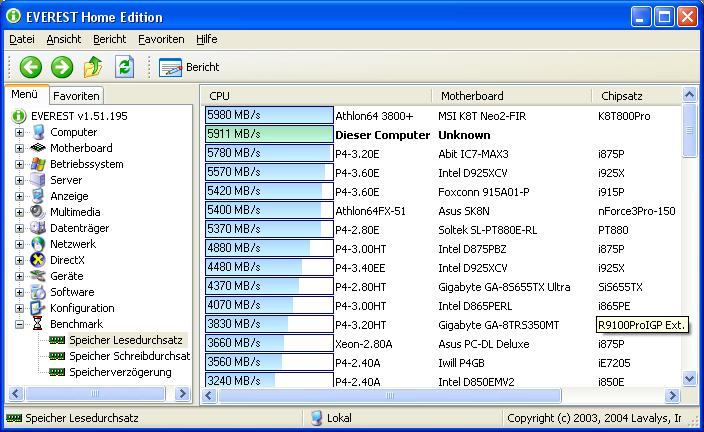Expand the Motherboard tree node

19,148
